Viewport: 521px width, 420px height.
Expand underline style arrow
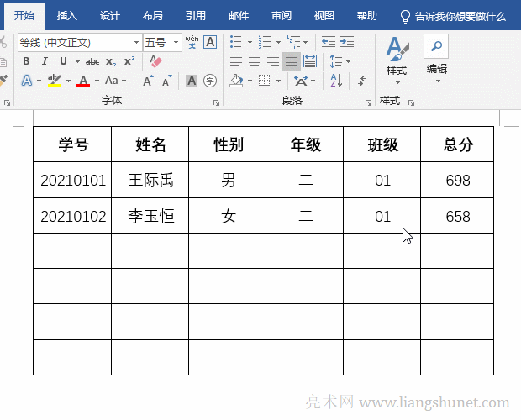tap(77, 62)
